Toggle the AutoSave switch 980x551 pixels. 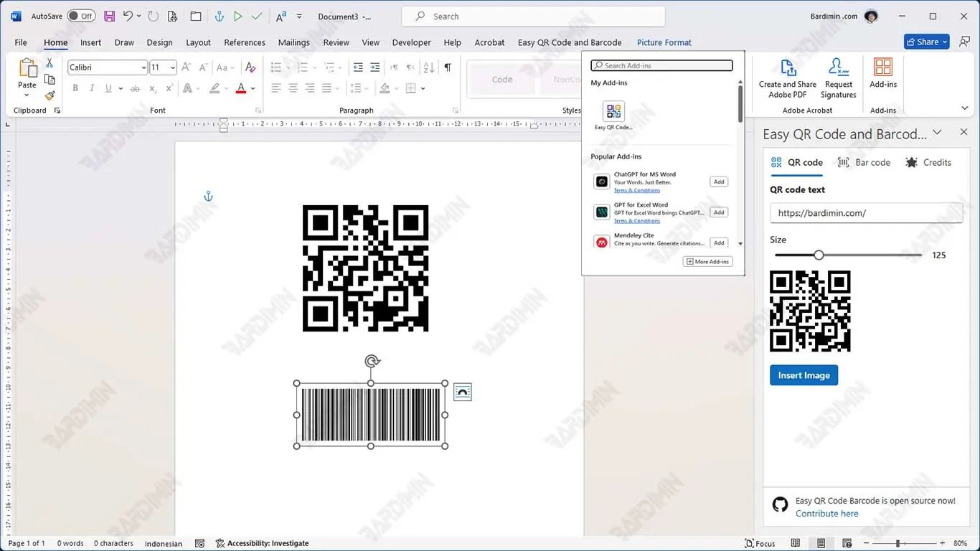[81, 16]
